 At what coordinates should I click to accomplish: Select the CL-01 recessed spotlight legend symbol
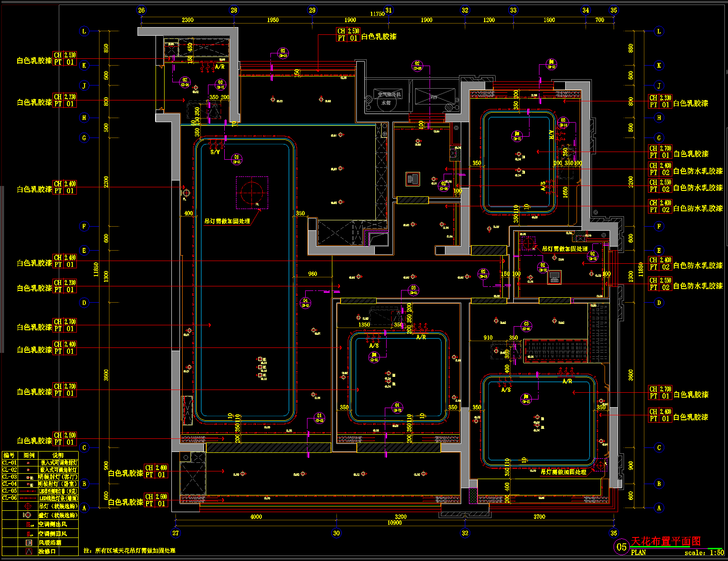pyautogui.click(x=28, y=463)
